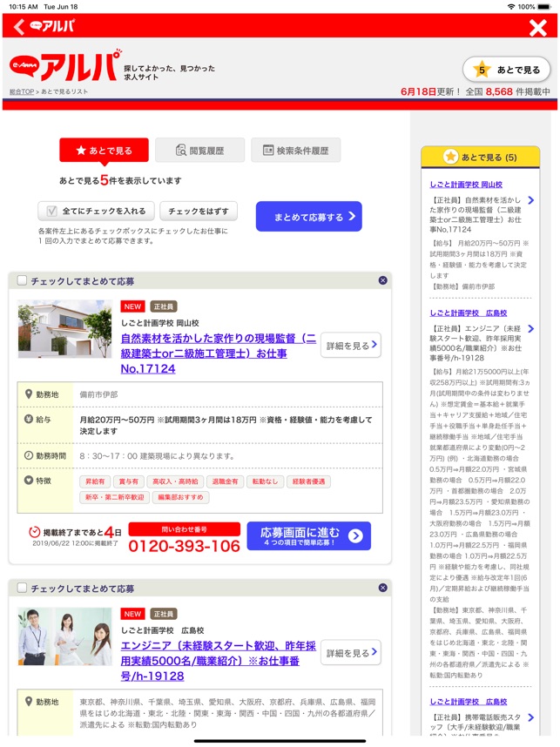Open sidebar link しごと計画学校 岡山校
The width and height of the screenshot is (560, 747).
point(466,185)
